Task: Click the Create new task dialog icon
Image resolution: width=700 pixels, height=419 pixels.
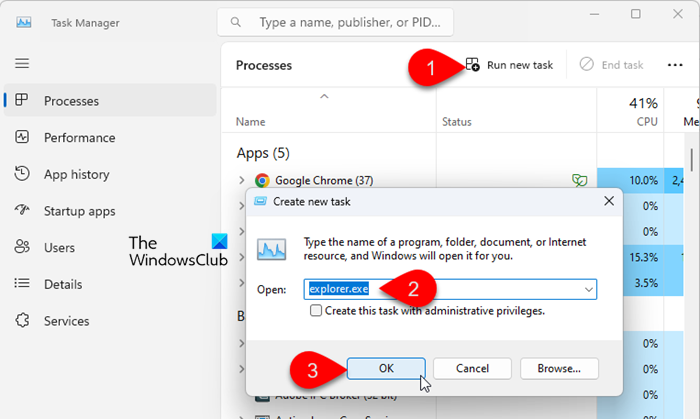Action: coord(260,201)
